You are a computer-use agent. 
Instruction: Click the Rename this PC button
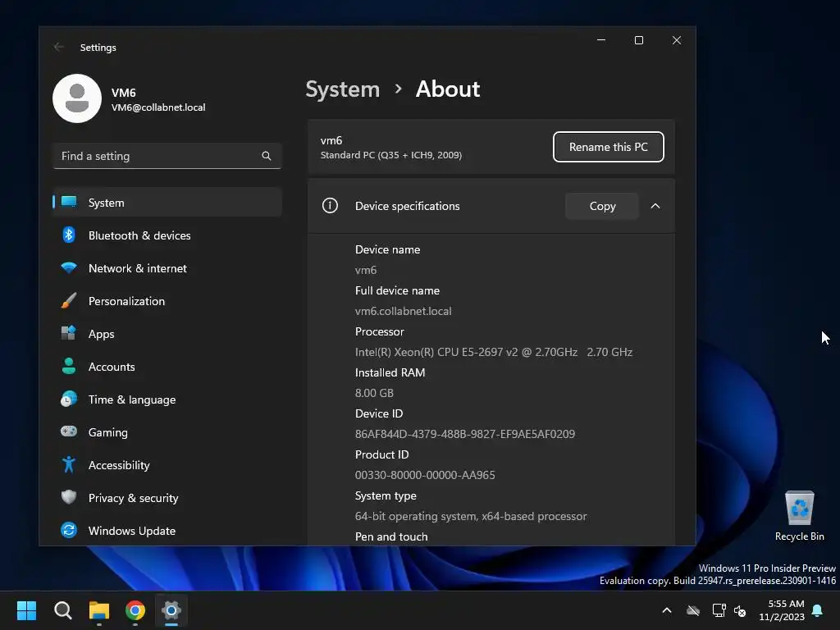tap(608, 147)
